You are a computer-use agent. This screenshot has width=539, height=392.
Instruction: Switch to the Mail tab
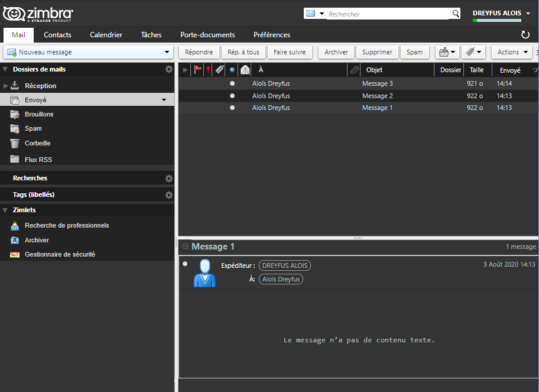click(18, 35)
